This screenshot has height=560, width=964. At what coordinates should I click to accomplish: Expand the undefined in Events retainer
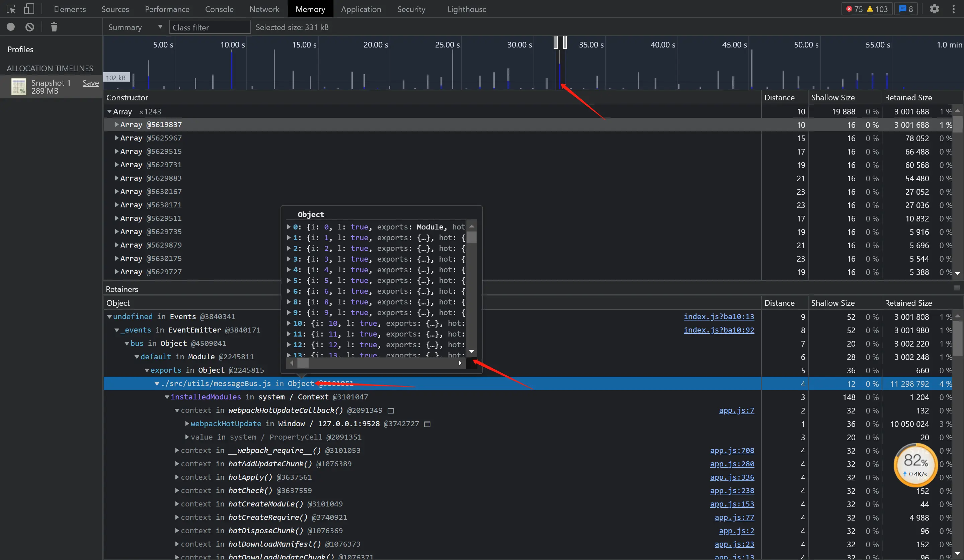pos(109,317)
